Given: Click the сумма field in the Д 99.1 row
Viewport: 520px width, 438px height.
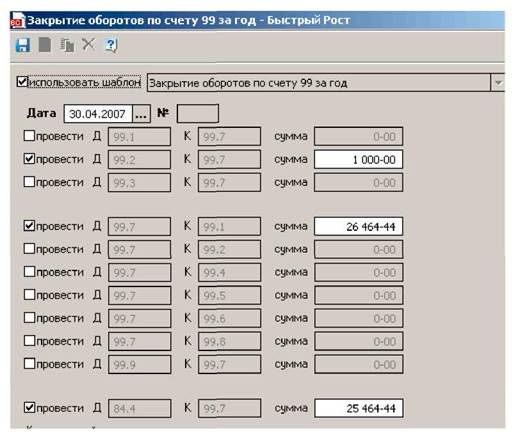Looking at the screenshot, I should coord(358,137).
